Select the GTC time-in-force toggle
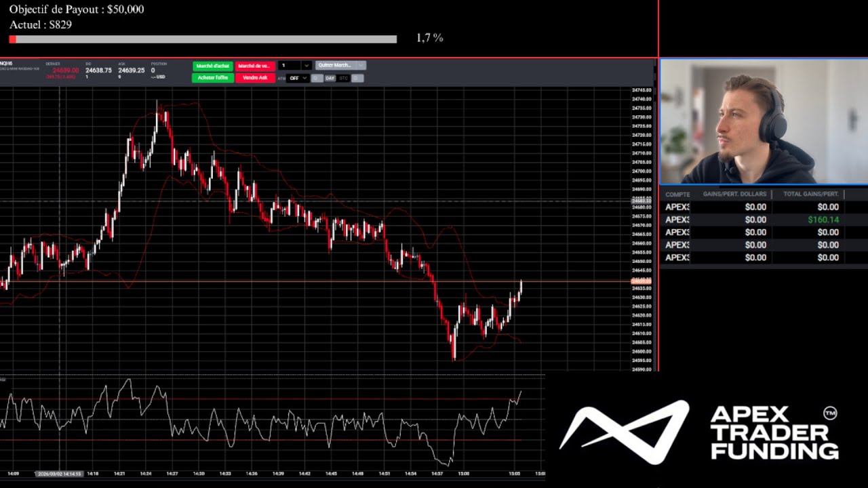The image size is (868, 488). pos(344,78)
